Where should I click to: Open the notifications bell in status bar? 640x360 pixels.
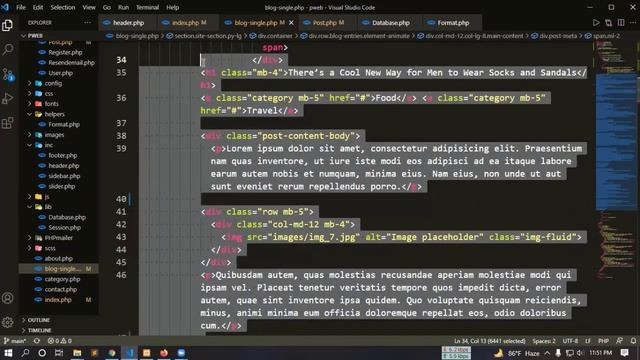click(633, 341)
